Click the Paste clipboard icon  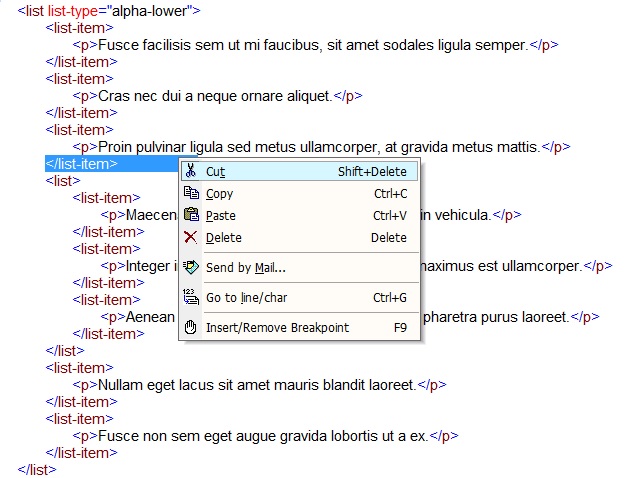191,215
